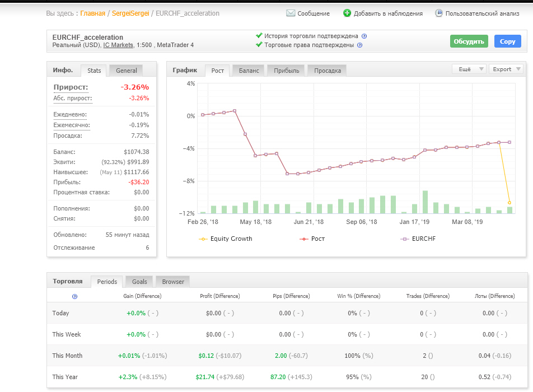Click Добавить в наблюдения link
Image resolution: width=533 pixels, height=392 pixels.
[x=388, y=13]
